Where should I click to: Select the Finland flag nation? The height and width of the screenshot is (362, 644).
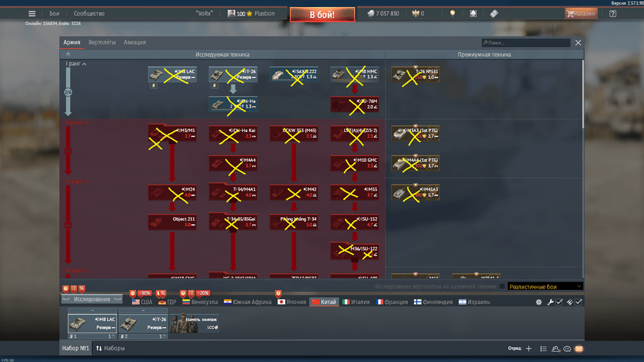pyautogui.click(x=433, y=302)
